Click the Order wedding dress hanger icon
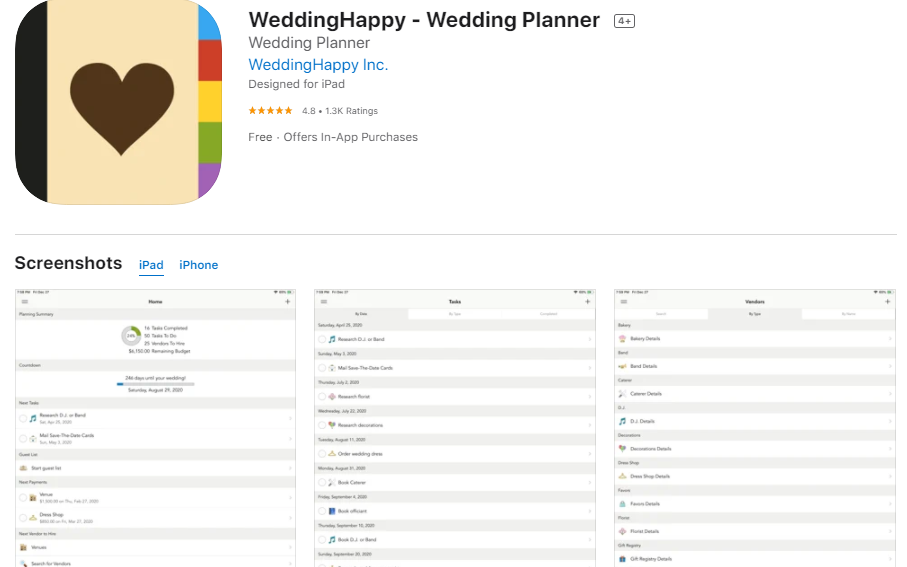This screenshot has height=567, width=907. (332, 454)
